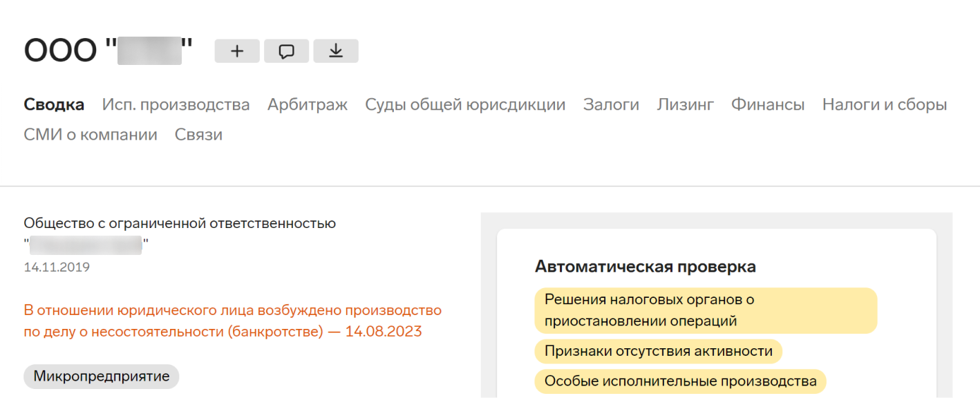Go to the Залоги tab
Viewport: 980px width, 398px height.
point(611,105)
